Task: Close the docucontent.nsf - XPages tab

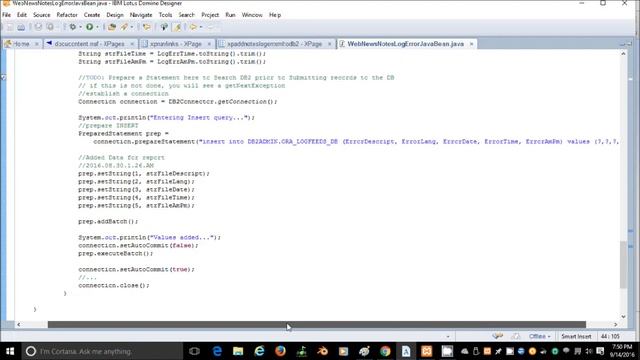Action: (x=132, y=44)
